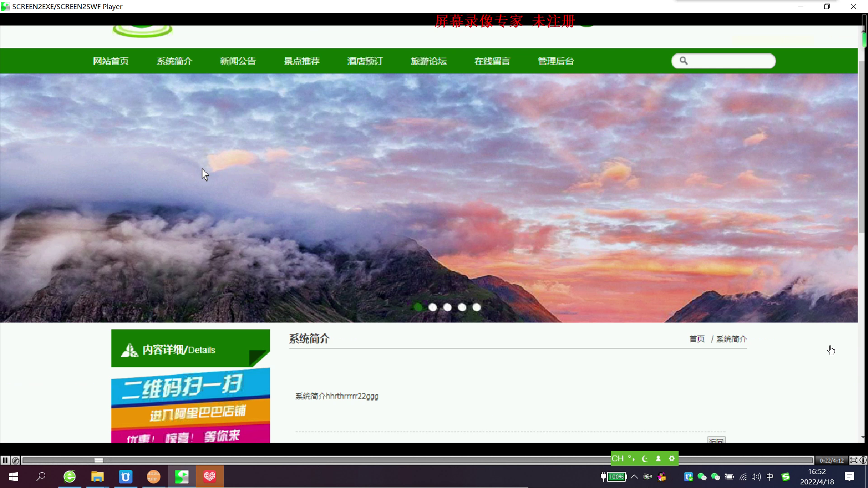
Task: Click the stop icon beside pause
Action: coord(15,460)
